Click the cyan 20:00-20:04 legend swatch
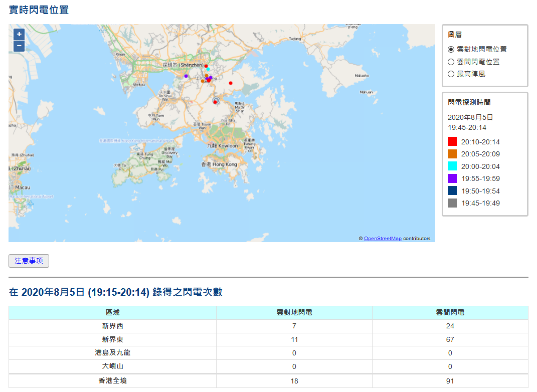 pos(452,166)
